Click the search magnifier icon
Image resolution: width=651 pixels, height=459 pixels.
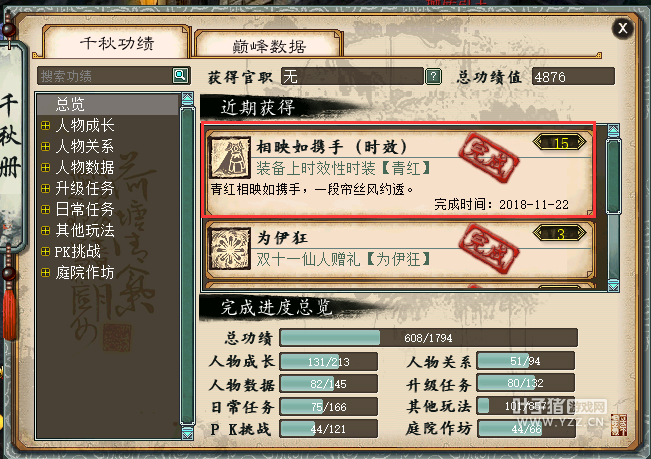pos(180,75)
